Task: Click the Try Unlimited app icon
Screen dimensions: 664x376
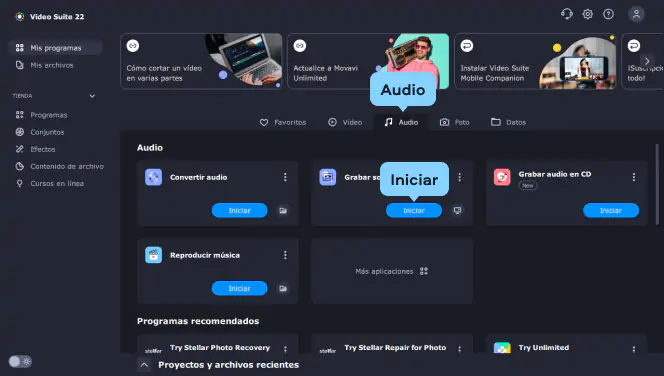Action: pos(502,348)
